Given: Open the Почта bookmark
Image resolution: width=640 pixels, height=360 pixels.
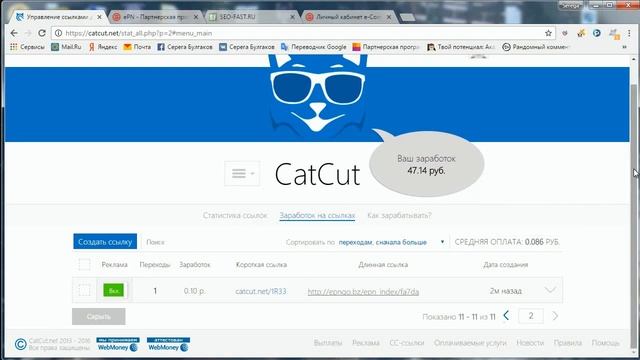Looking at the screenshot, I should 137,47.
